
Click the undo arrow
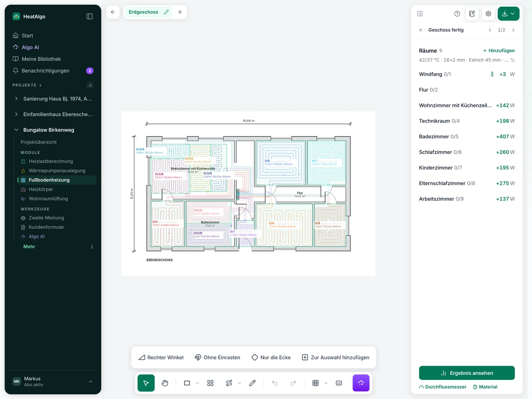point(275,383)
